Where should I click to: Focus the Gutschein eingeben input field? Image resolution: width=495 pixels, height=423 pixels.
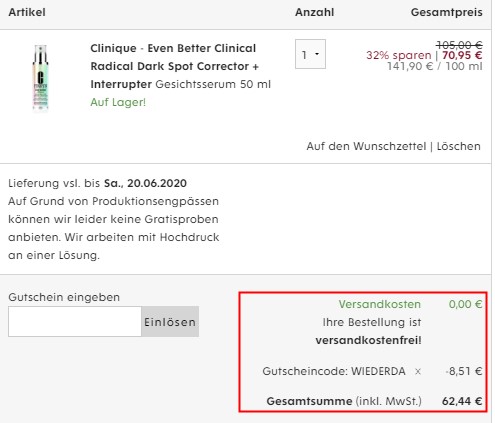click(x=75, y=322)
